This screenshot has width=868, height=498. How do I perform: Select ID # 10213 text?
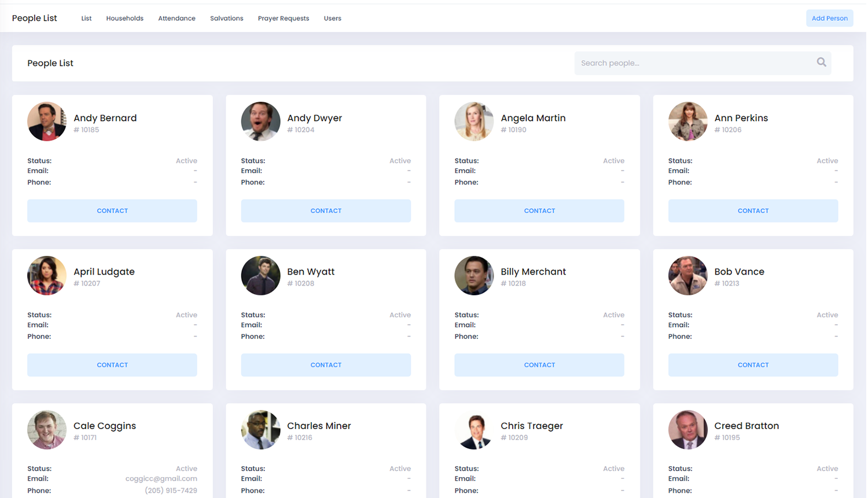click(727, 284)
